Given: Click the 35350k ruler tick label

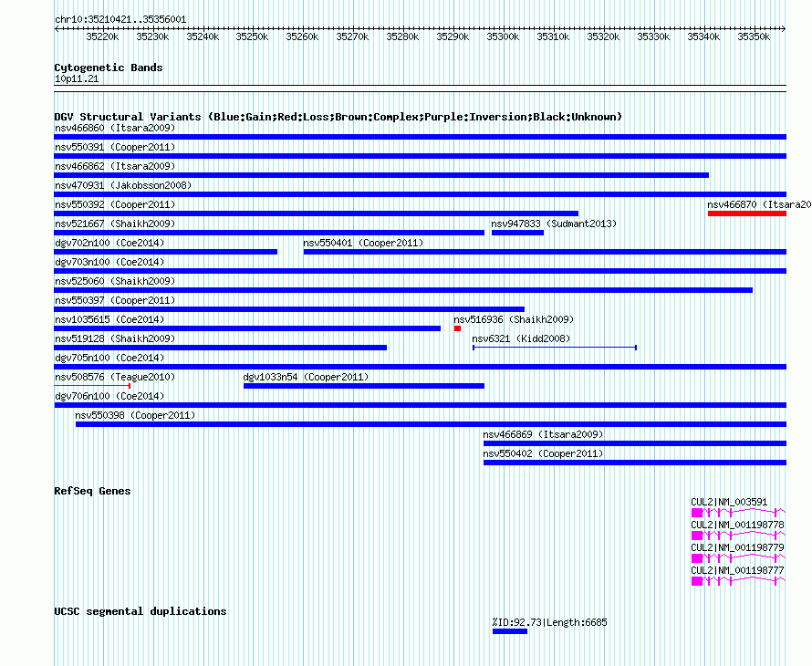Looking at the screenshot, I should (x=754, y=36).
